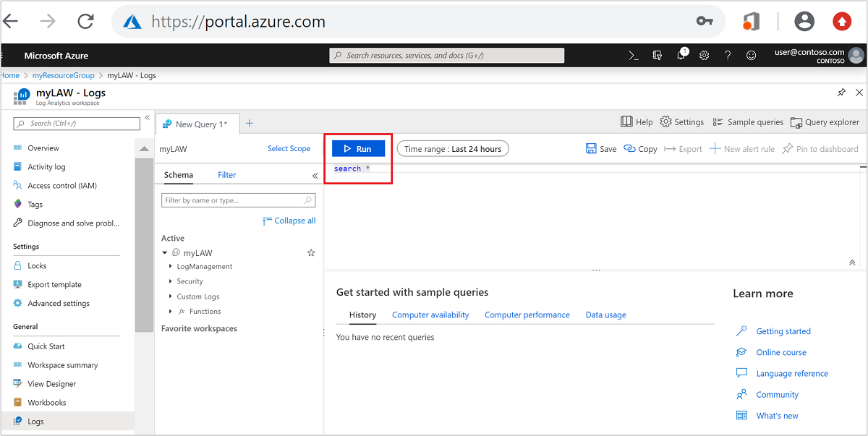Screen dimensions: 868x436
Task: Open Computer performance tab
Action: click(x=527, y=315)
